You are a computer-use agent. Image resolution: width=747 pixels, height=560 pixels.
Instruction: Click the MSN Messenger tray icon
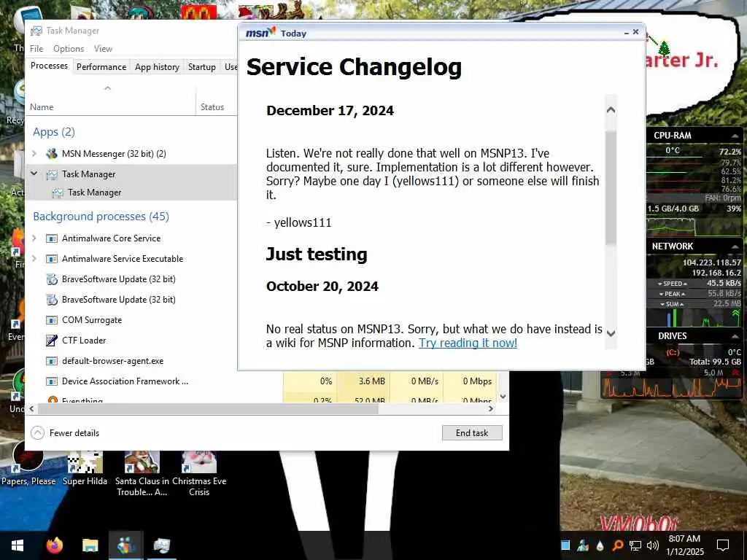583,545
